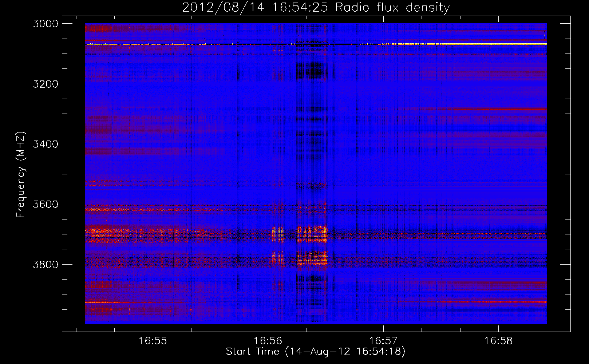The height and width of the screenshot is (364, 589).
Task: Select the 3200 frequency tick label
Action: point(46,84)
